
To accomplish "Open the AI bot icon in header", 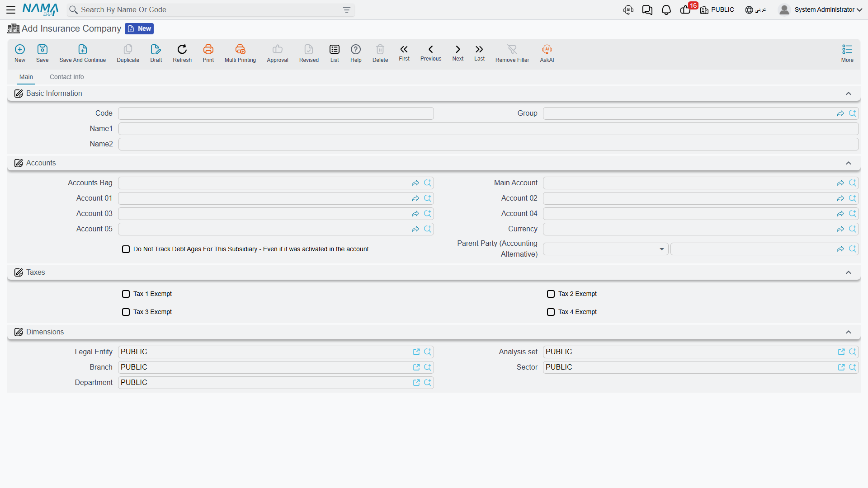I will [x=628, y=10].
